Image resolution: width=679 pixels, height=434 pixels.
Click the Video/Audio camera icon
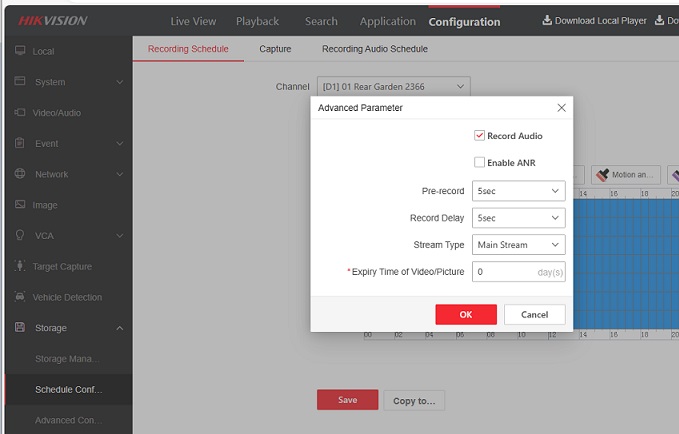click(x=20, y=113)
